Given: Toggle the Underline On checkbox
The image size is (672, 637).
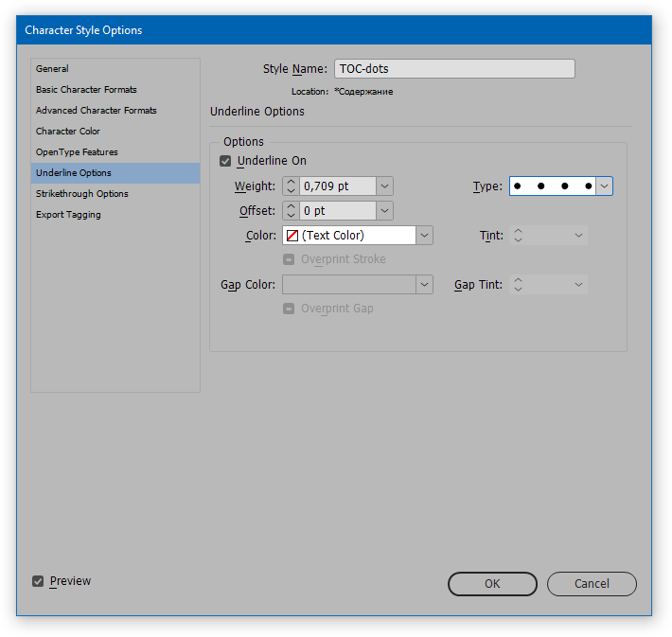Looking at the screenshot, I should click(x=225, y=161).
